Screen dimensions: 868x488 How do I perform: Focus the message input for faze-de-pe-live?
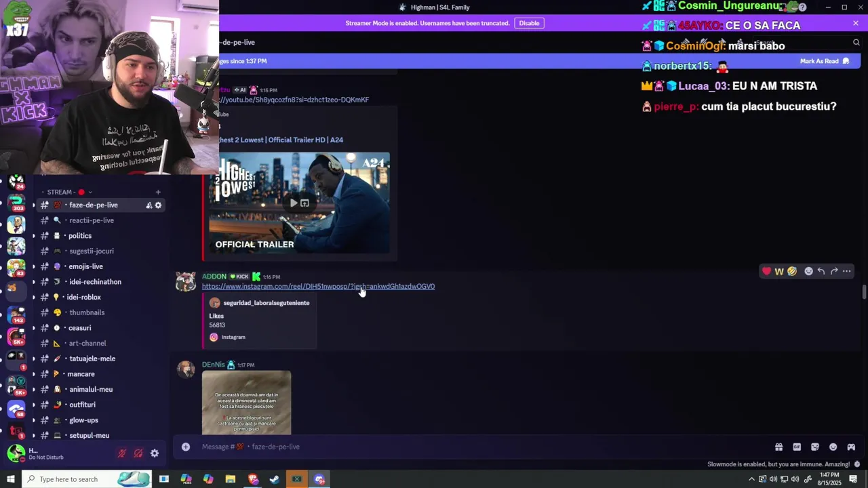[475, 447]
